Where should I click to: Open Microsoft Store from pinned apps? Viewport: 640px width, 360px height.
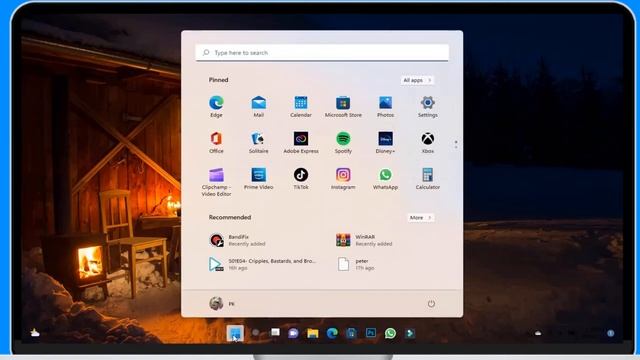[343, 107]
